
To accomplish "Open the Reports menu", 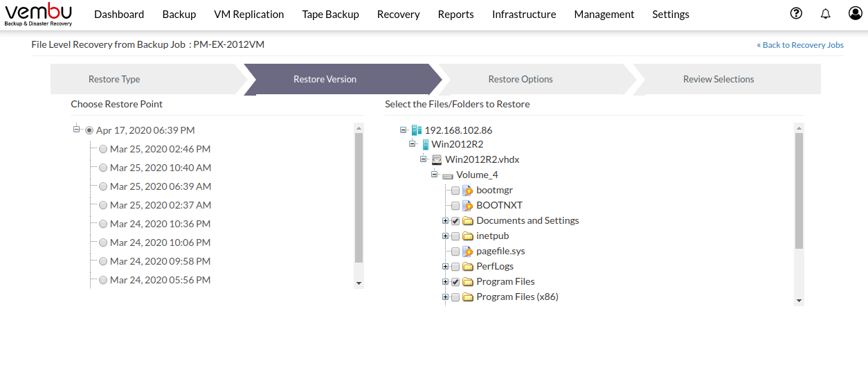I will (455, 14).
